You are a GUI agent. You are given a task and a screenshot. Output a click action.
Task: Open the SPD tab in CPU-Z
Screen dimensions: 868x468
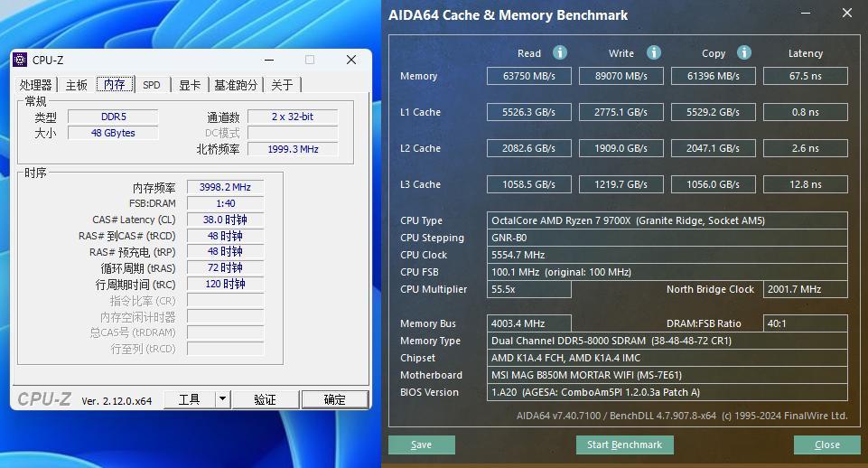[x=151, y=85]
